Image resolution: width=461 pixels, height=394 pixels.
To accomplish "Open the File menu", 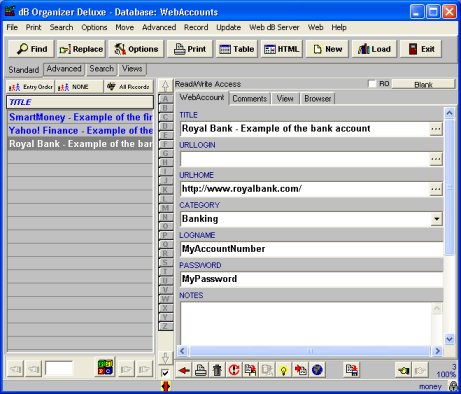I will pyautogui.click(x=12, y=27).
